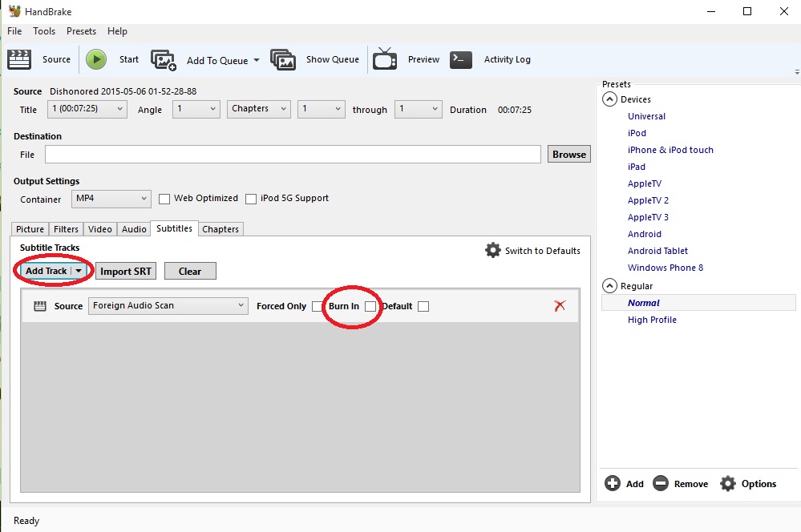Click the preset Options gear icon
The width and height of the screenshot is (801, 532).
728,483
